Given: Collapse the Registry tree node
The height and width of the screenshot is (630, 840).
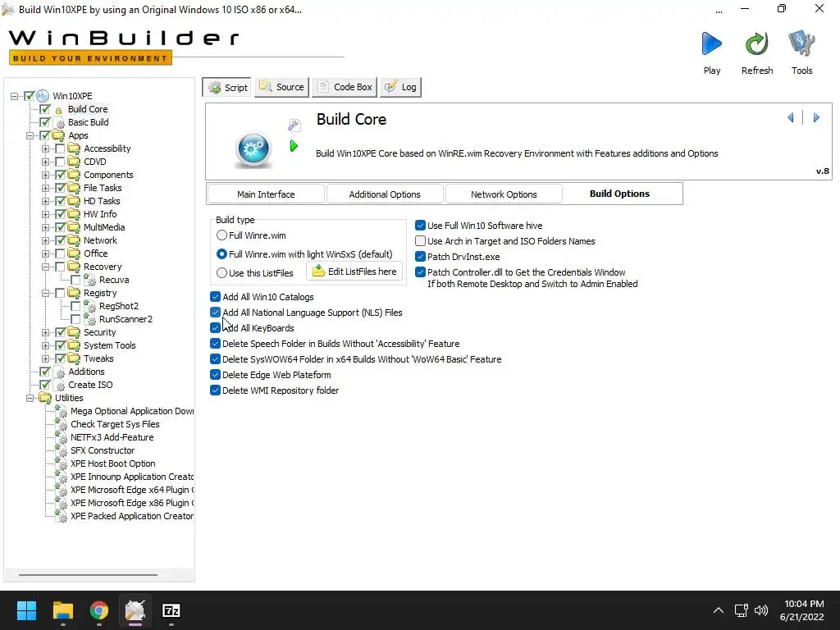Looking at the screenshot, I should pyautogui.click(x=46, y=293).
